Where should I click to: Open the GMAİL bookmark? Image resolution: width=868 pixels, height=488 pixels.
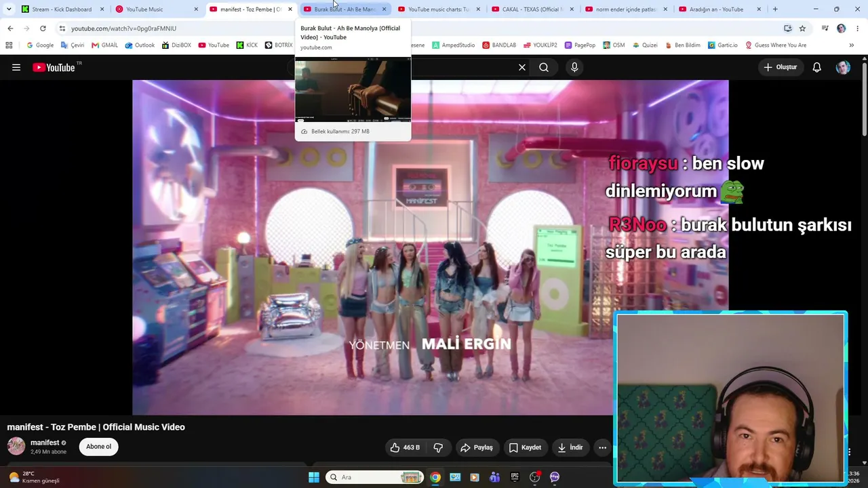[104, 45]
